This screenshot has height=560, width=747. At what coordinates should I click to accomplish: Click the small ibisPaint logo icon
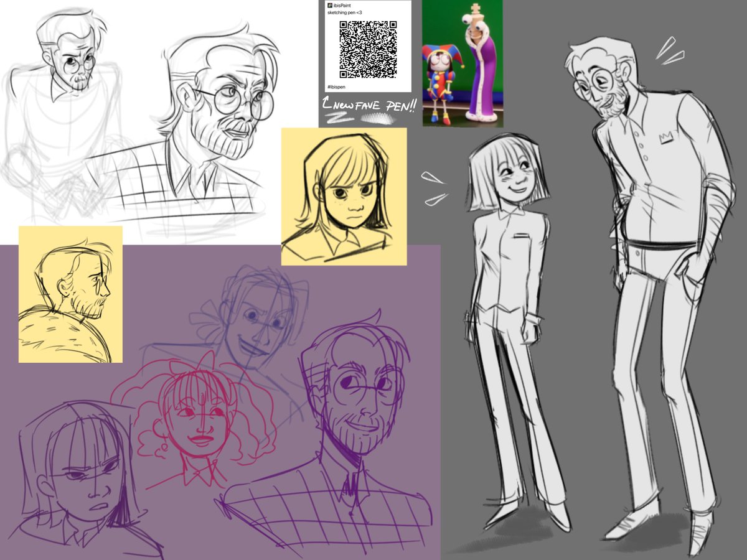[x=330, y=5]
